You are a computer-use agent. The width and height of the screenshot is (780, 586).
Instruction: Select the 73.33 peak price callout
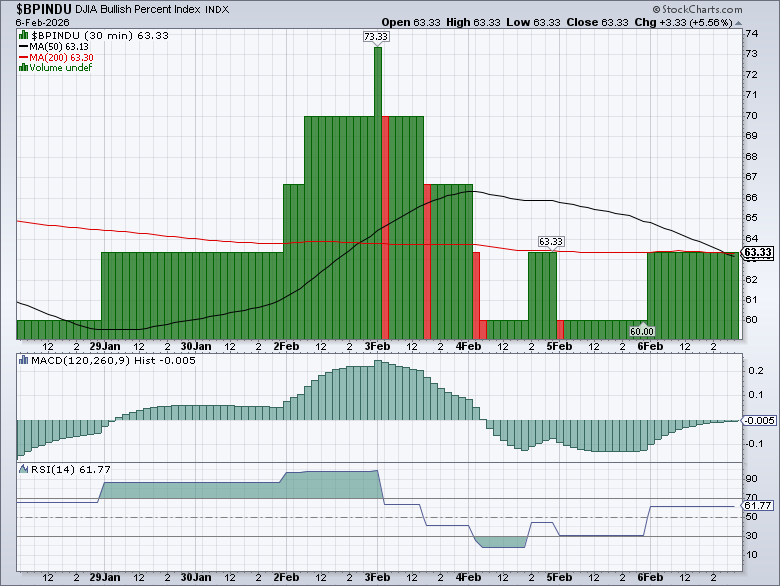[x=377, y=37]
